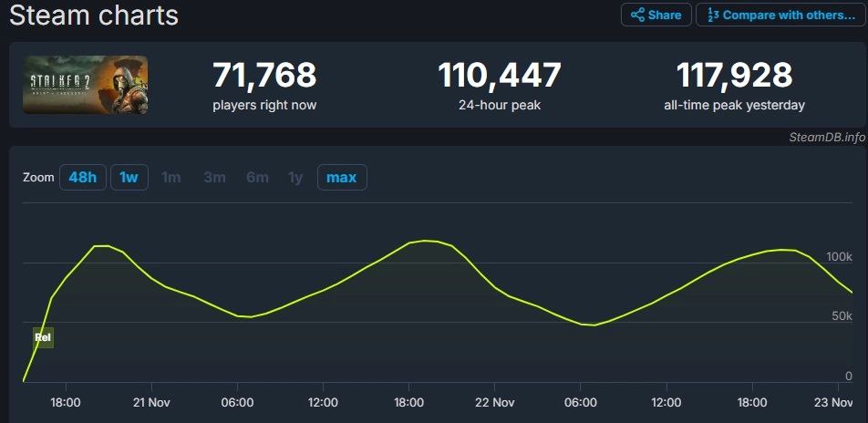Click the '24-hour peak' caption

click(500, 105)
